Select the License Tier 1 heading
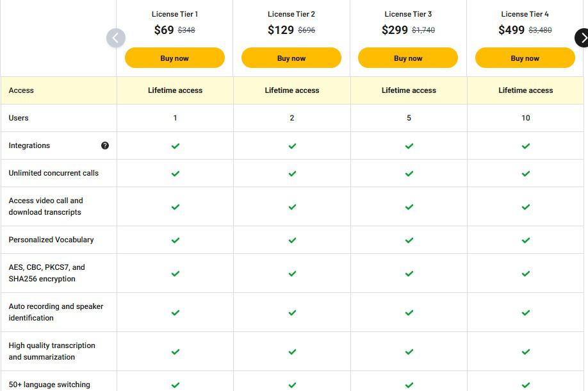This screenshot has height=391, width=588. point(175,14)
